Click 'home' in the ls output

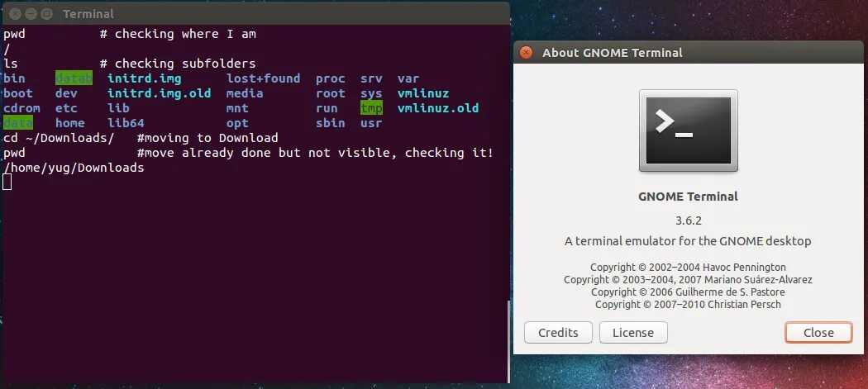69,123
